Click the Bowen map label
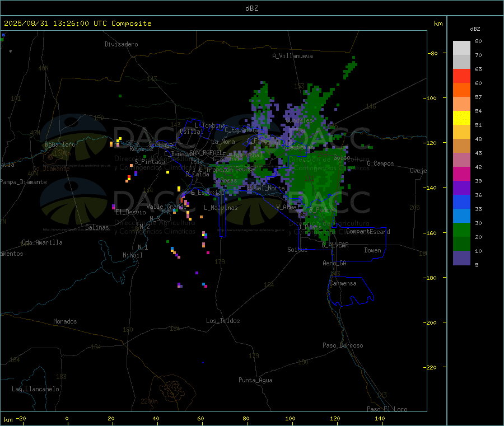The image size is (504, 426). [x=372, y=250]
